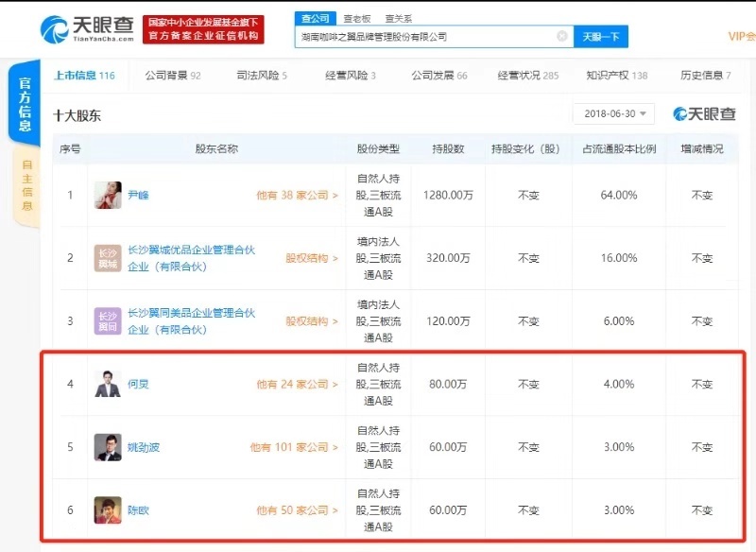Screen dimensions: 756x552
Task: Click 陈欧's avatar photo
Action: click(108, 510)
